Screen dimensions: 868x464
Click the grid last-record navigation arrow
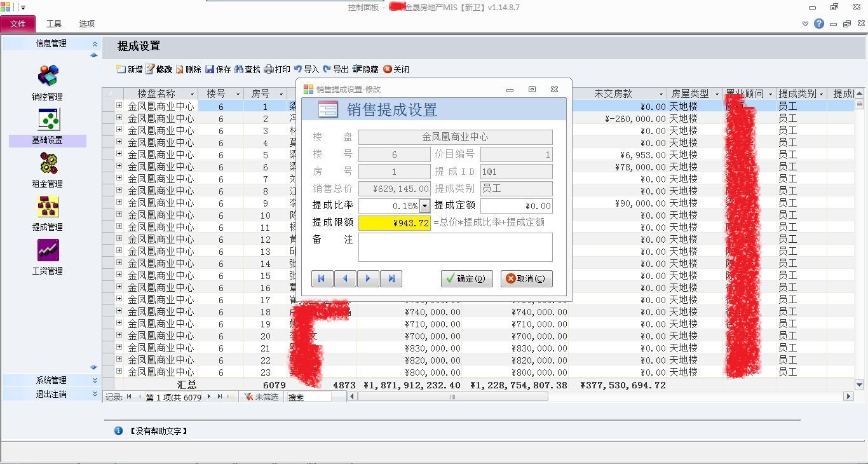pyautogui.click(x=220, y=397)
